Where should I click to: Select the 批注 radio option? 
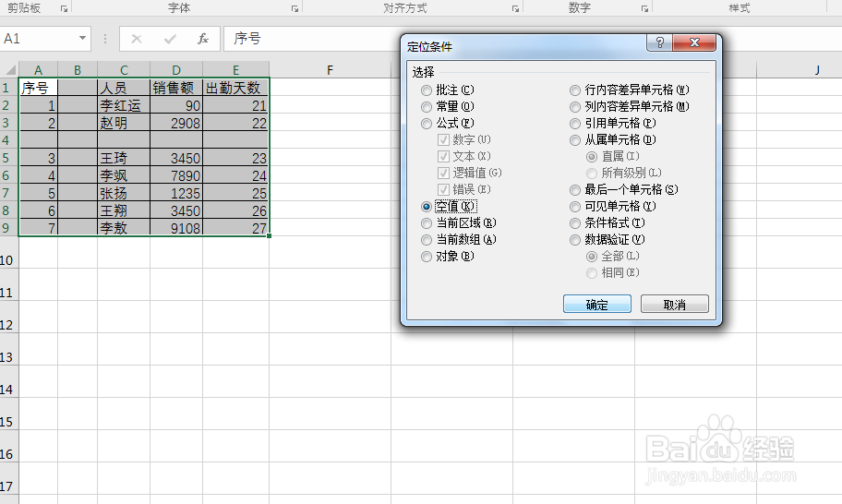click(x=427, y=90)
